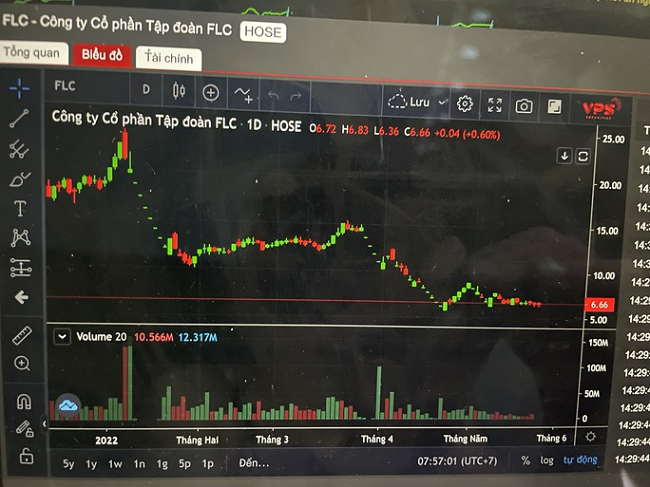Viewport: 650px width, 487px height.
Task: Click the Đến... go to date button
Action: point(254,463)
